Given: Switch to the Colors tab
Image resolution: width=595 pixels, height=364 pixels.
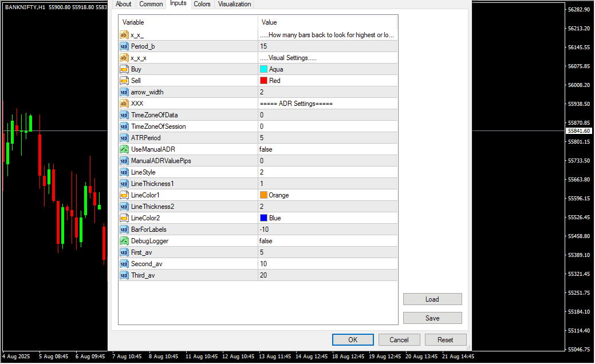Looking at the screenshot, I should tap(202, 4).
